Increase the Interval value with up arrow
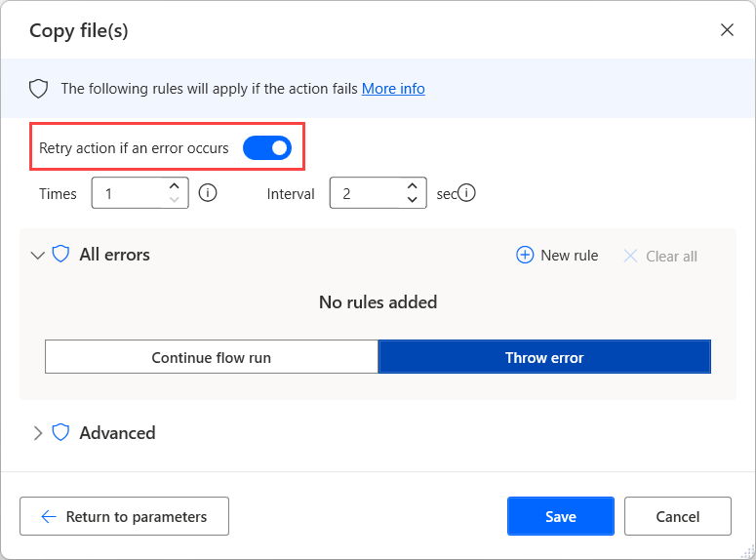The image size is (756, 560). 413,186
